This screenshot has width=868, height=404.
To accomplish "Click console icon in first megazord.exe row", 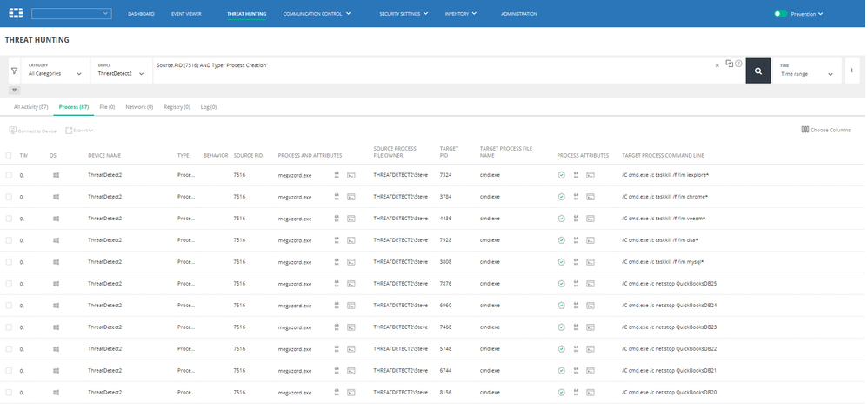I will [x=351, y=174].
